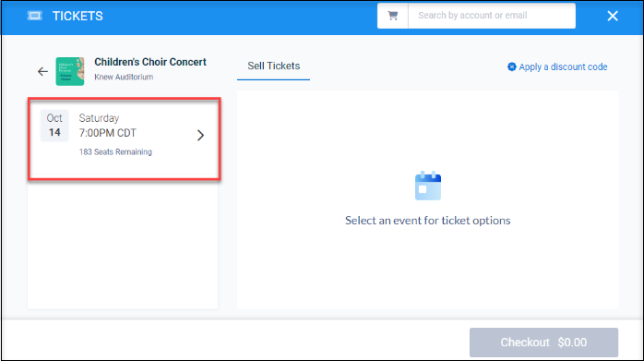Click the discount badge icon
Screen dimensions: 644x361
(512, 66)
